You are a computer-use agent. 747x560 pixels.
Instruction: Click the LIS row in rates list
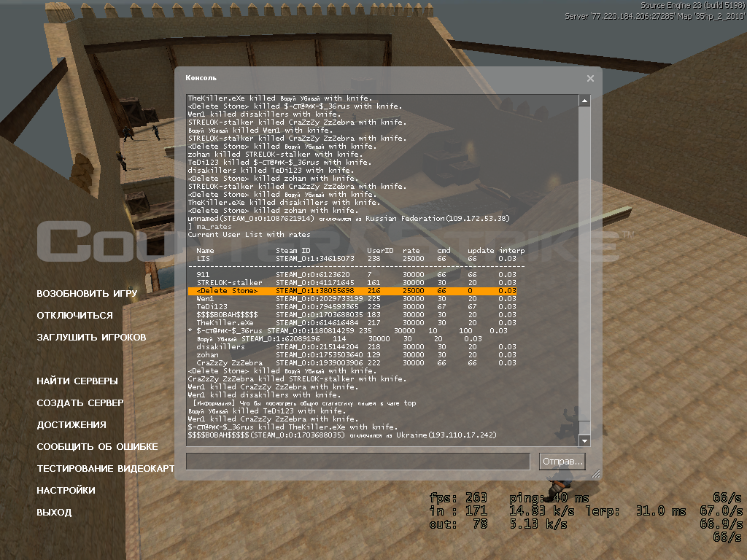[x=356, y=259]
